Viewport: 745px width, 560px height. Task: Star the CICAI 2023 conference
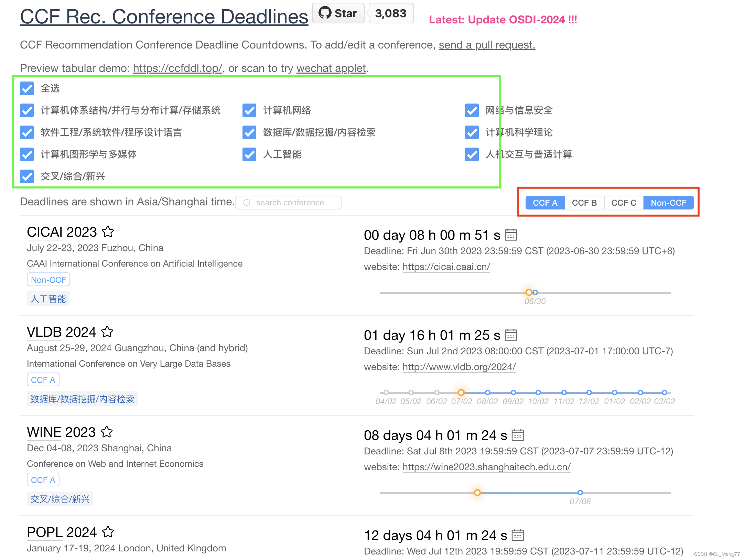tap(108, 232)
